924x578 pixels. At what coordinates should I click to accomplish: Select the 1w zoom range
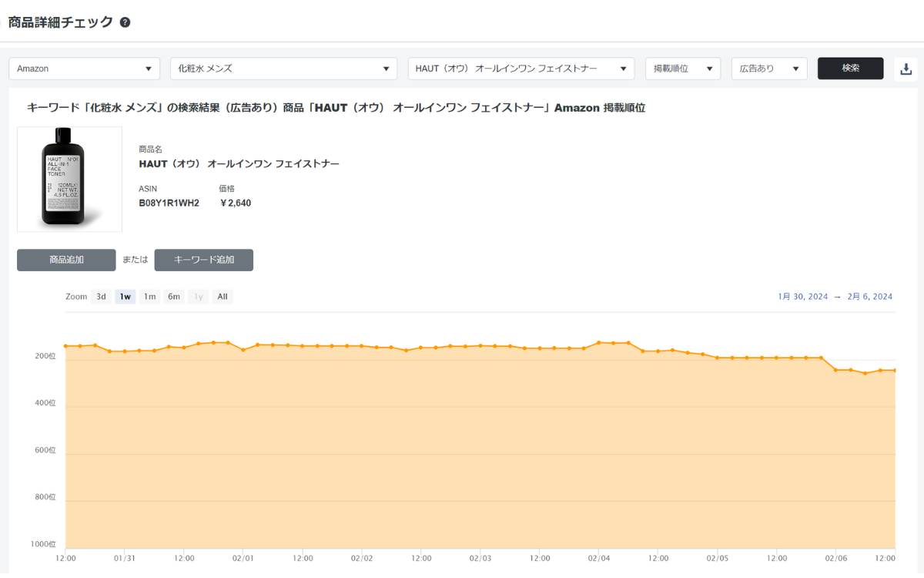126,297
